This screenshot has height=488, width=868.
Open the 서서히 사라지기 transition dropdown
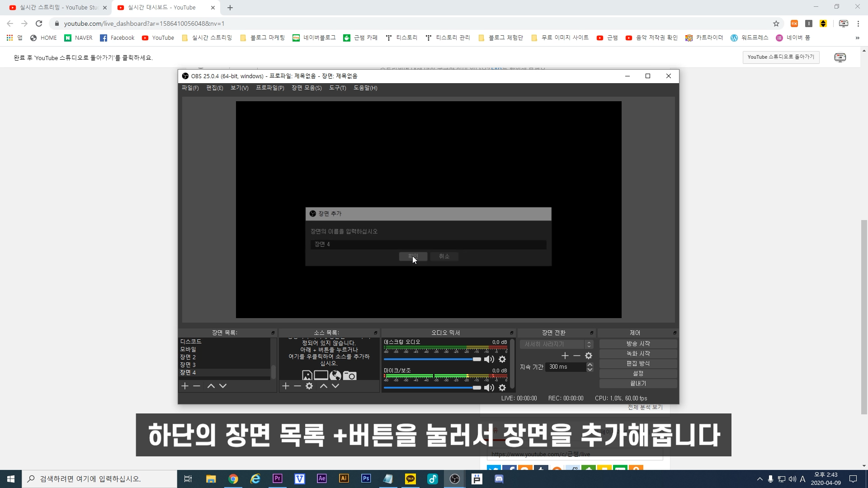(x=556, y=344)
